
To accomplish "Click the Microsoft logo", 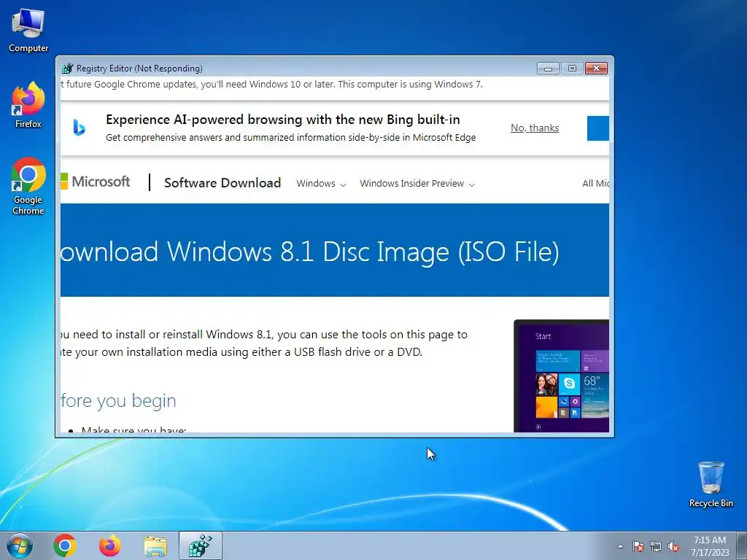I will tap(96, 182).
